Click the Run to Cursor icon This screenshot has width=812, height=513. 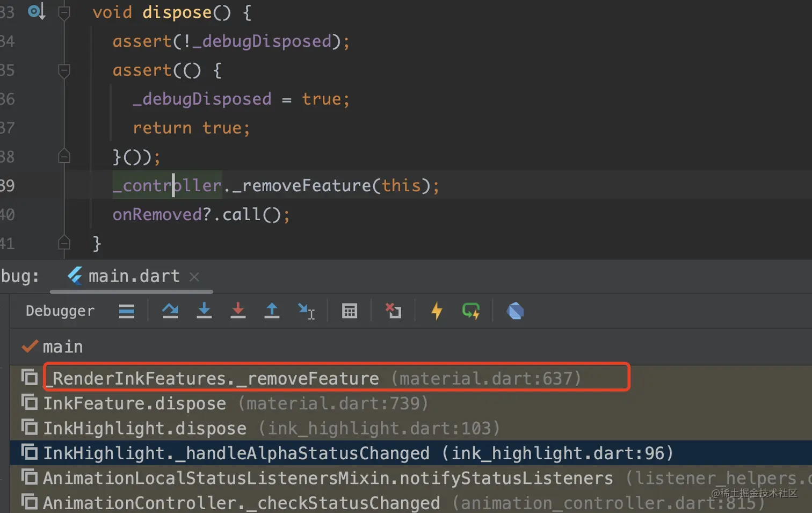click(x=307, y=311)
